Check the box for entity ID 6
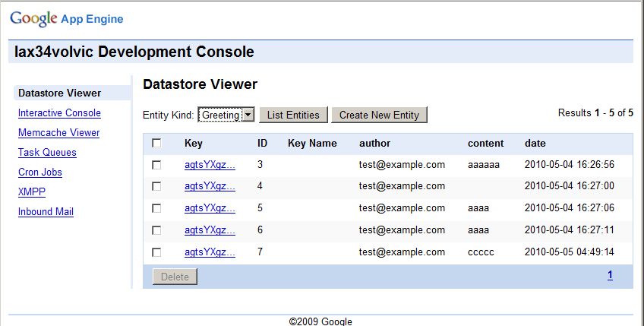Screen dimensions: 644x326 (x=156, y=230)
